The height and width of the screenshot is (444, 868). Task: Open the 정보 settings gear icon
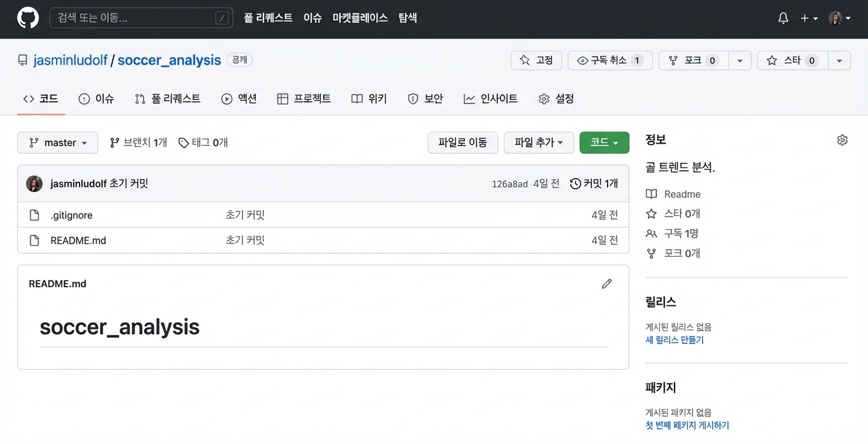coord(843,140)
